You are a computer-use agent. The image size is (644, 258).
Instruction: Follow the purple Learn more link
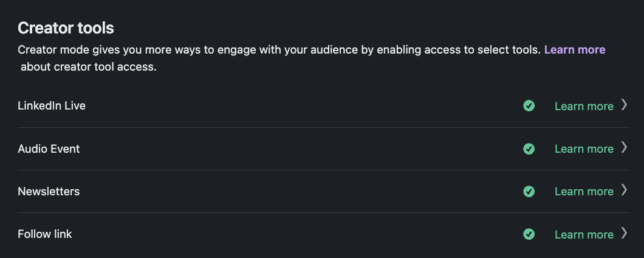[x=575, y=50]
